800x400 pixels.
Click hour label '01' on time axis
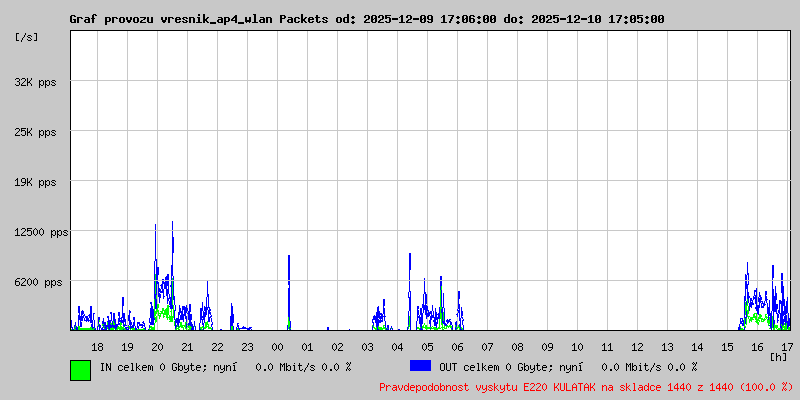[307, 347]
